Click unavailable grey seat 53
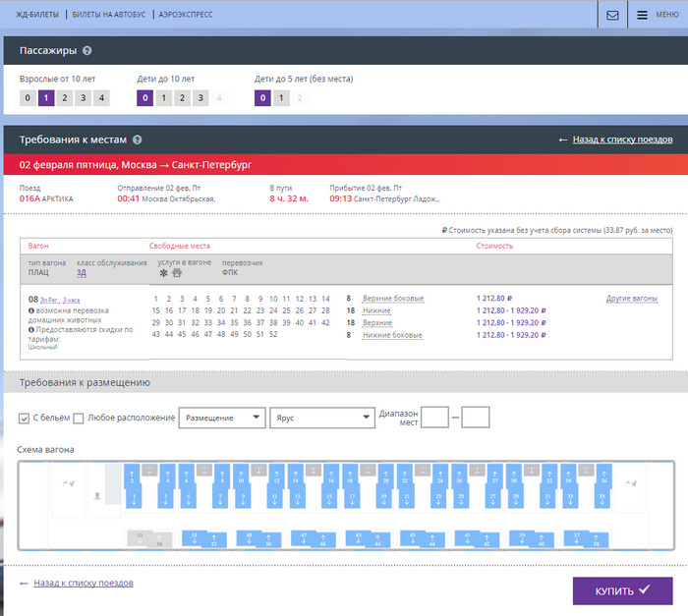This screenshot has height=616, width=688. (139, 538)
